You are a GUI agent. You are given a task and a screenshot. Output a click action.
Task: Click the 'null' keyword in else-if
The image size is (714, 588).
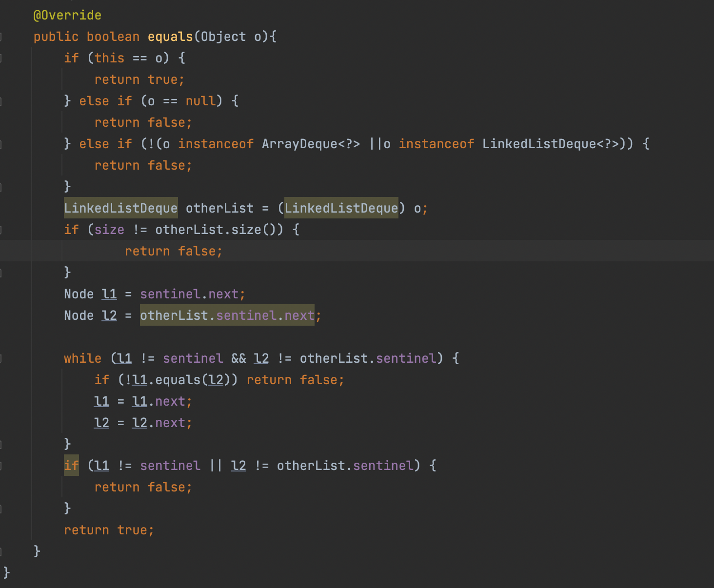200,101
